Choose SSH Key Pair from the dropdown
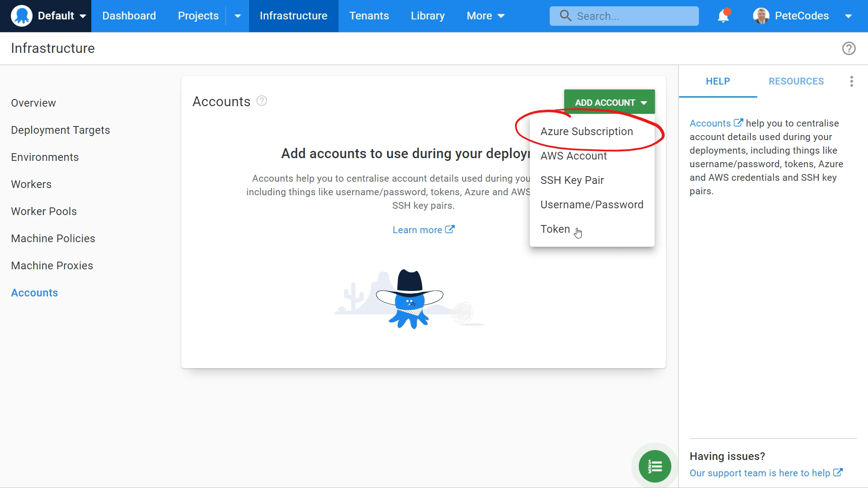 coord(592,180)
